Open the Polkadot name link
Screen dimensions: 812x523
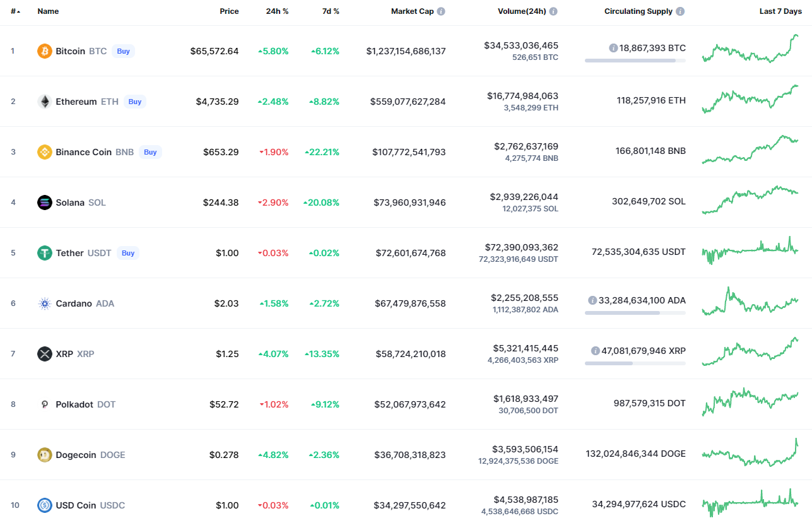click(74, 404)
